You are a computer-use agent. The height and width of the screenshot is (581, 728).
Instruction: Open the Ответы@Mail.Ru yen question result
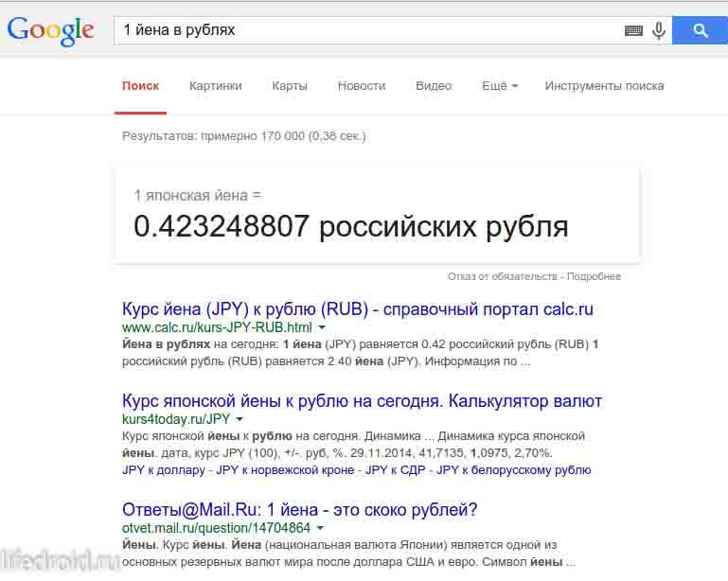pyautogui.click(x=299, y=509)
